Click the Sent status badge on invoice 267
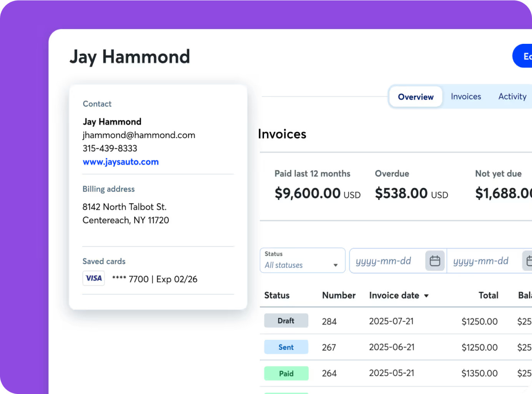 pyautogui.click(x=286, y=347)
